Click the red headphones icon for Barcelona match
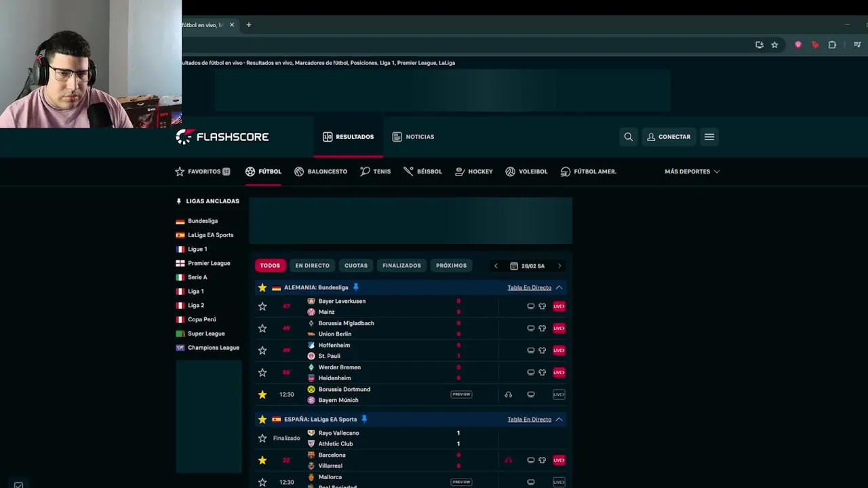This screenshot has height=488, width=868. click(x=509, y=460)
